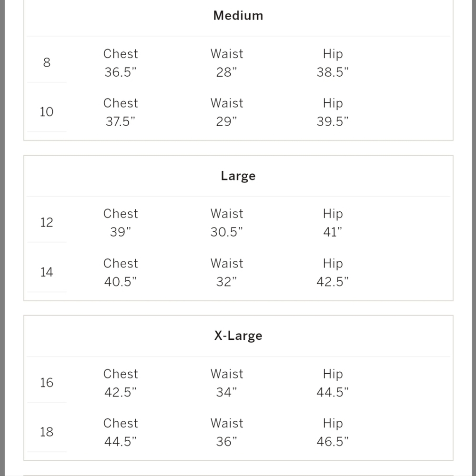Select the 37.5" chest value for size 10
Screen dimensions: 476x476
tap(121, 121)
